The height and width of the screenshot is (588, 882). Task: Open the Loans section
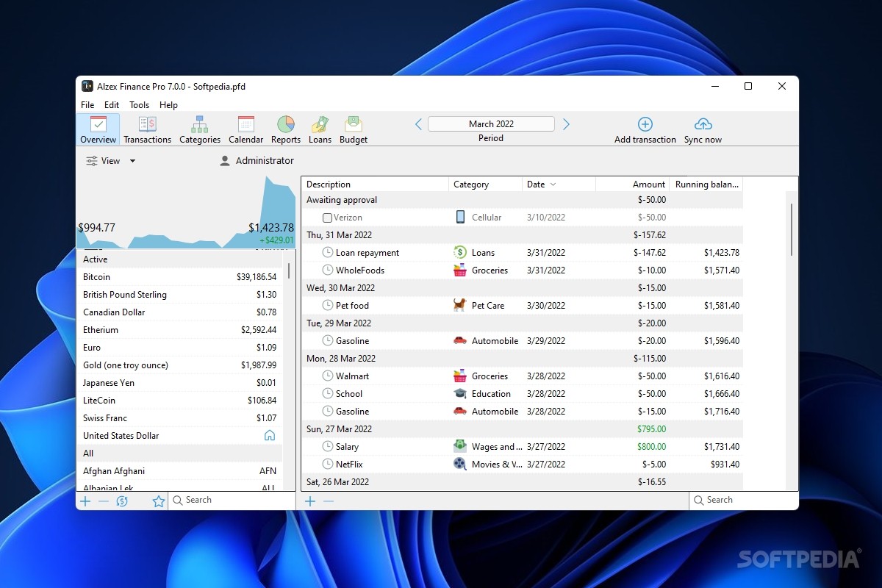[x=320, y=129]
